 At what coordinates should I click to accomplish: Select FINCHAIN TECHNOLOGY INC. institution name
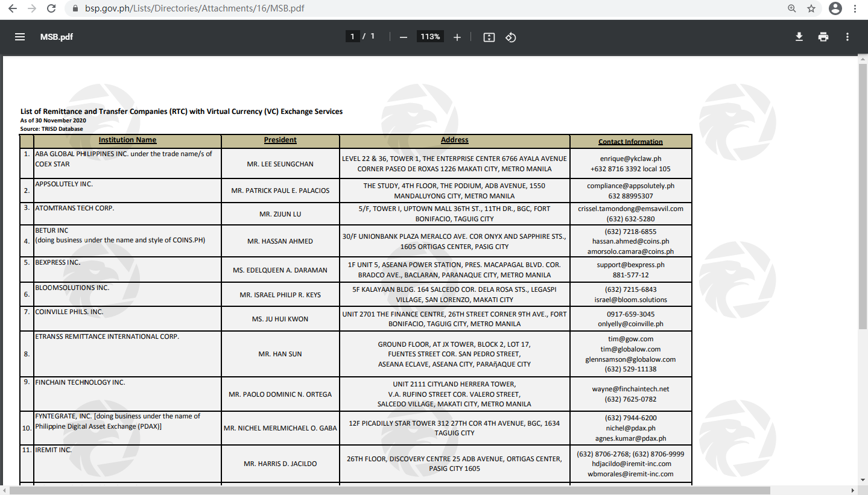coord(80,382)
